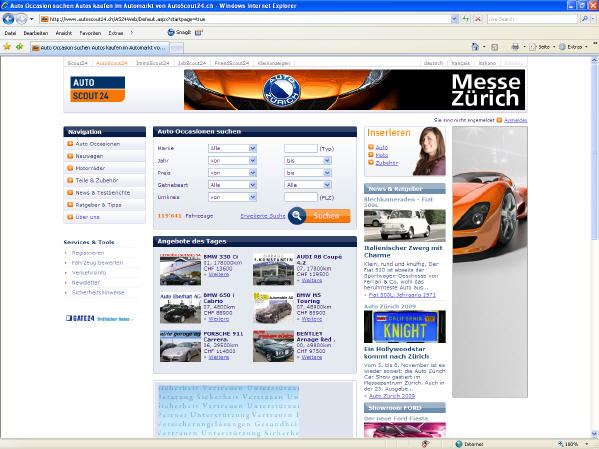Open the Bearbeiten menu
The image size is (599, 449).
click(x=36, y=33)
